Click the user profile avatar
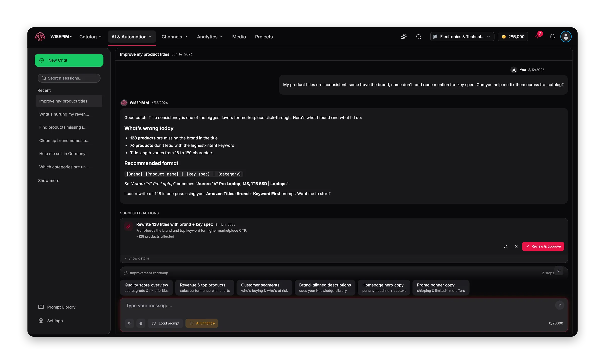 click(x=566, y=37)
